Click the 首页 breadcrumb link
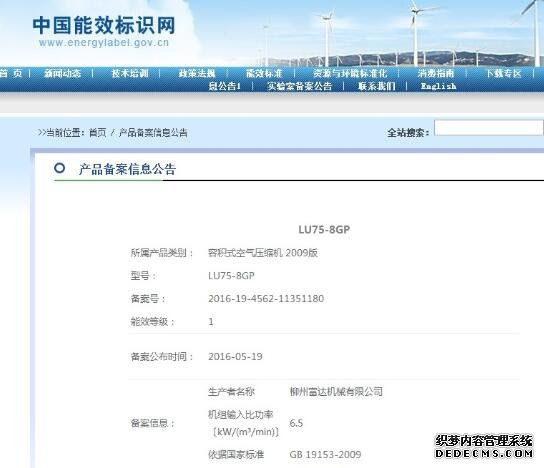Viewport: 544px width, 468px height. (97, 133)
